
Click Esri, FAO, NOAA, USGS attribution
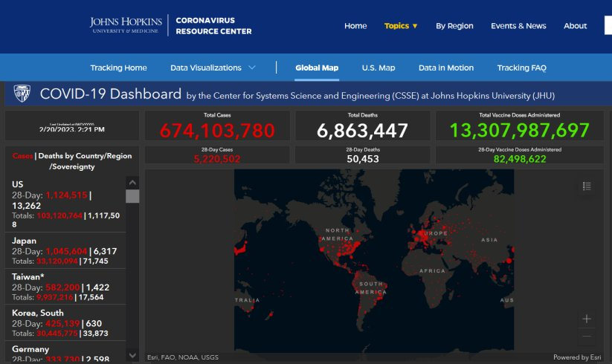(x=183, y=357)
